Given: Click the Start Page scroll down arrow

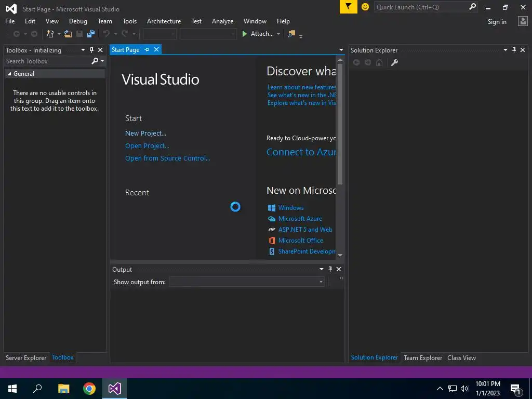Looking at the screenshot, I should [x=340, y=255].
